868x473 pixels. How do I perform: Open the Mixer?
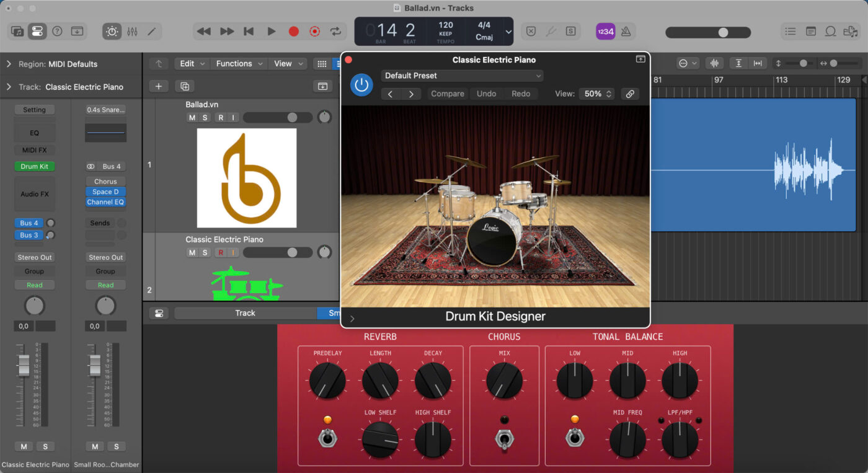coord(132,31)
